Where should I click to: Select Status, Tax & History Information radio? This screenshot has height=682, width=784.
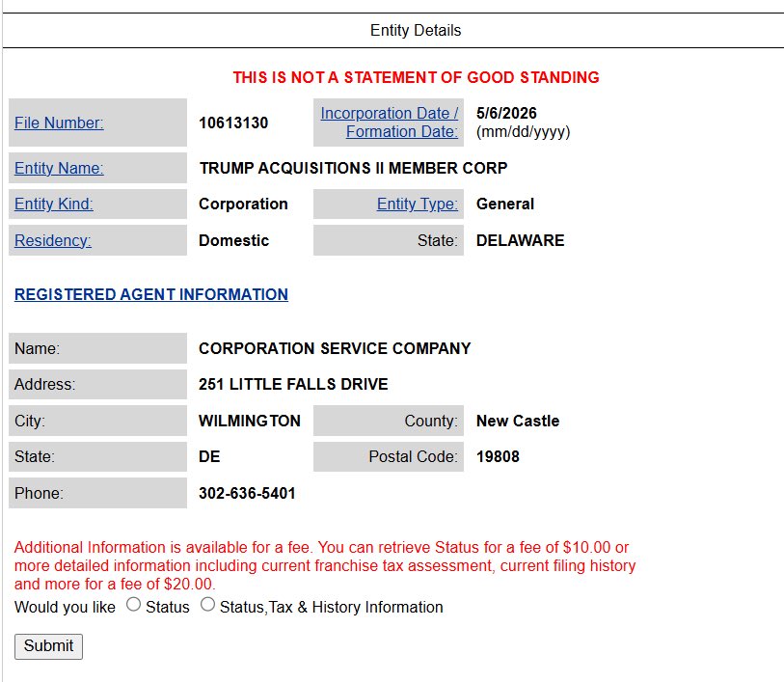[207, 605]
